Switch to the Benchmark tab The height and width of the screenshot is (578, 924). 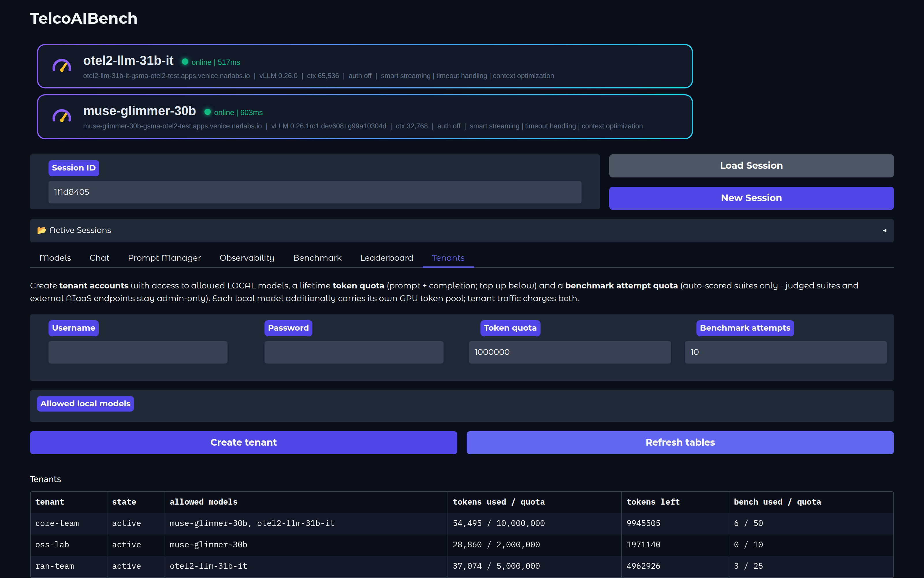[317, 258]
